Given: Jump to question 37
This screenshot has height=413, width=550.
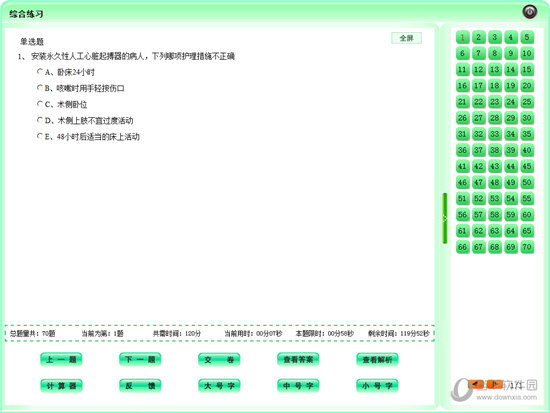Looking at the screenshot, I should 478,150.
